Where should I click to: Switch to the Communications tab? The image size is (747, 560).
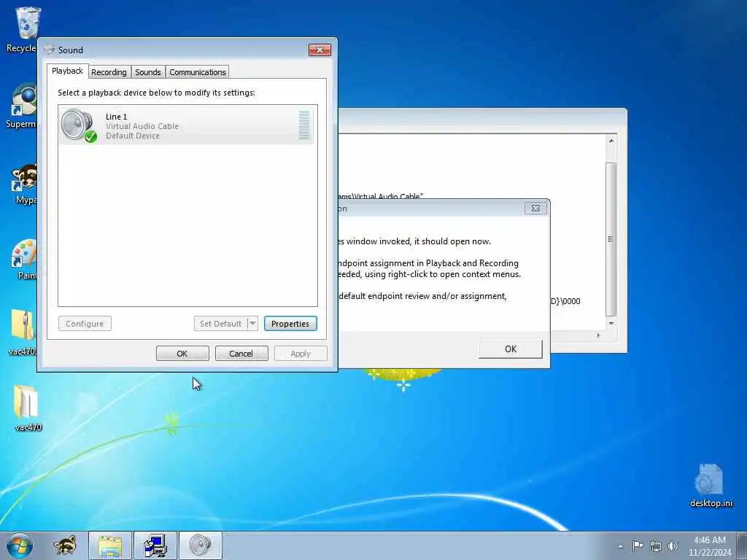click(197, 72)
